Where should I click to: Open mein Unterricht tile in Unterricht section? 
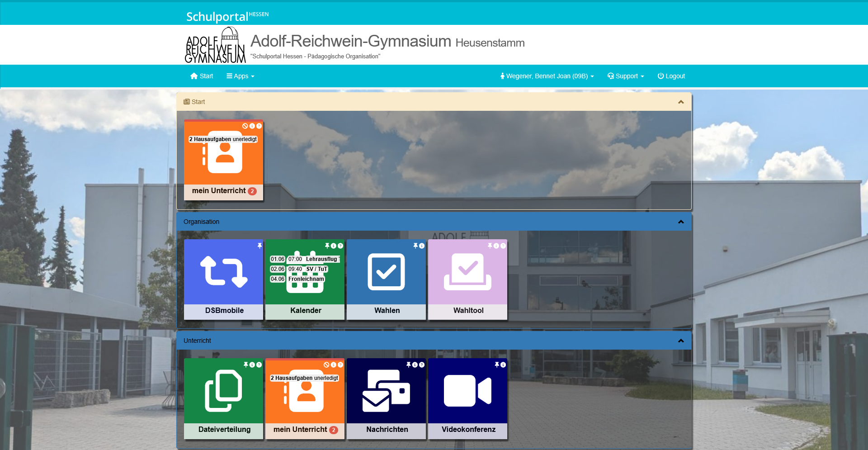click(x=305, y=398)
